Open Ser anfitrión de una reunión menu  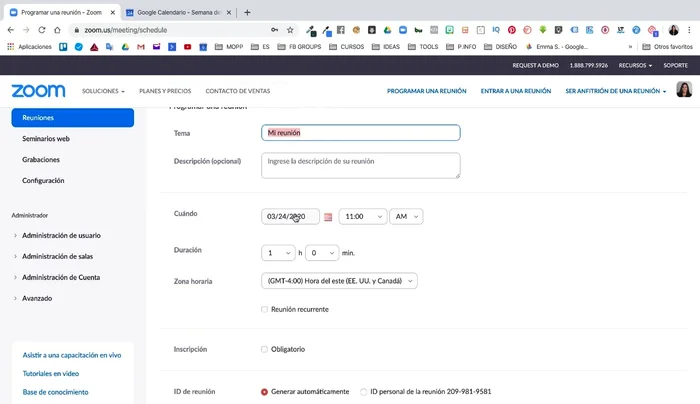click(616, 91)
